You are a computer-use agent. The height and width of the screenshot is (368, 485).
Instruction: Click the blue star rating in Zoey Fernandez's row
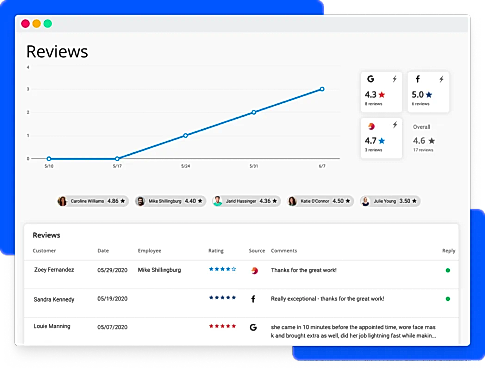pyautogui.click(x=222, y=269)
